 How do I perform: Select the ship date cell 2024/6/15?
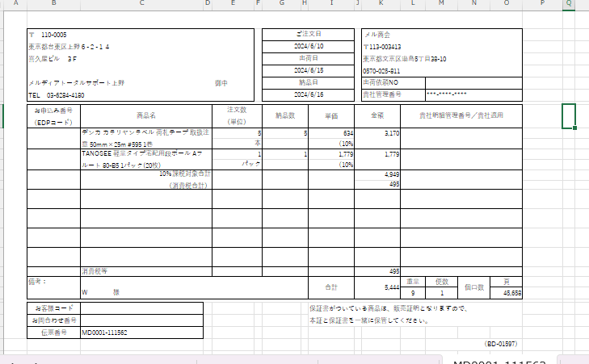(309, 70)
